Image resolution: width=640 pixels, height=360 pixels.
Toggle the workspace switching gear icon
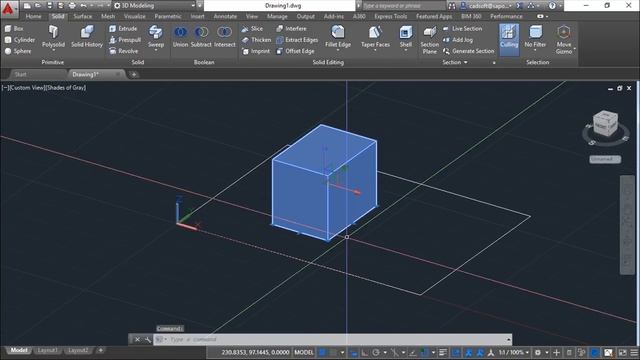[x=538, y=352]
